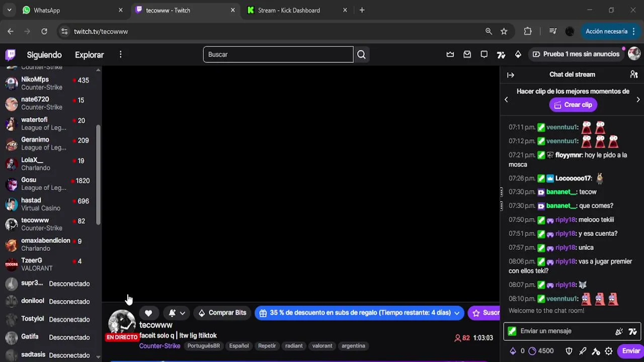Open the site information icon in address bar
The height and width of the screenshot is (362, 644).
[64, 31]
